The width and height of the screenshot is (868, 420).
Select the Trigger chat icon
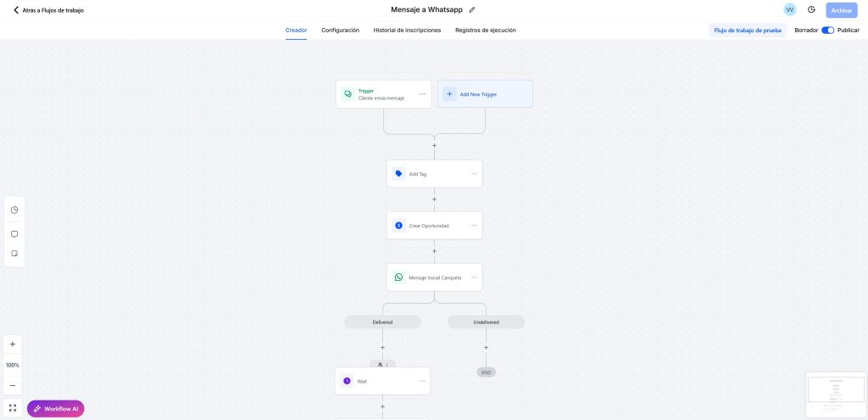click(x=348, y=94)
